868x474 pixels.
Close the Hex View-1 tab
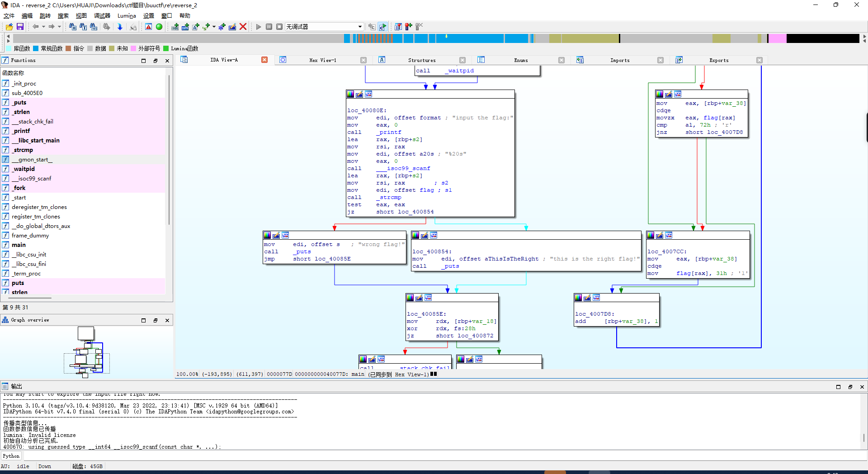click(x=363, y=60)
